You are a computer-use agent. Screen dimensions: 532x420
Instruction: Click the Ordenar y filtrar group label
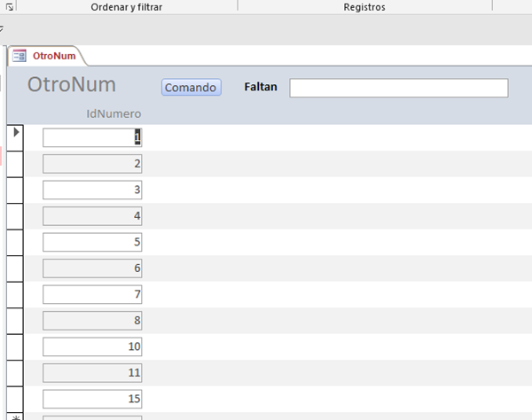click(x=126, y=7)
